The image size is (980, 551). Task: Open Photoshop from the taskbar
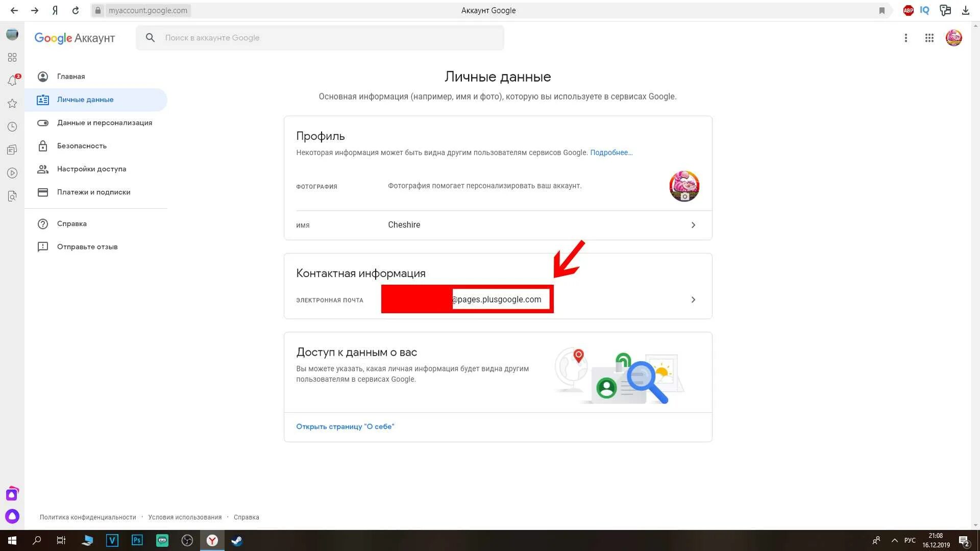click(137, 540)
